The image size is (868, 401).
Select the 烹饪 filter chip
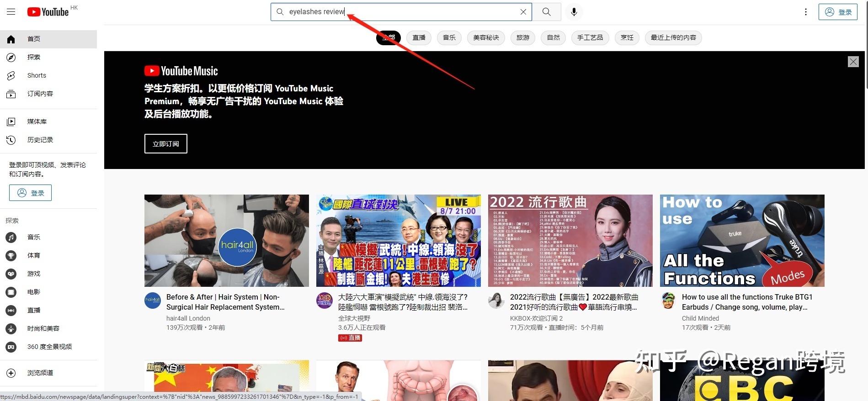(x=627, y=37)
